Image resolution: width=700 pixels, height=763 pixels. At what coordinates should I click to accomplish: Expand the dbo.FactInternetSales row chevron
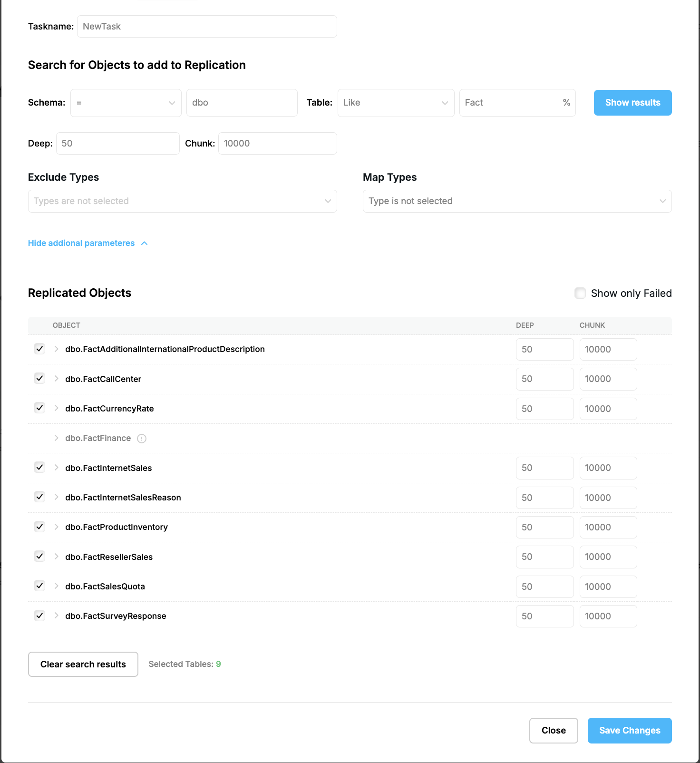[x=56, y=468]
